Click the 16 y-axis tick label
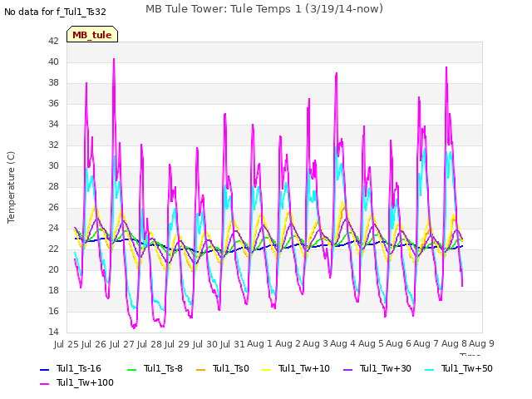532x399 pixels. coord(53,311)
